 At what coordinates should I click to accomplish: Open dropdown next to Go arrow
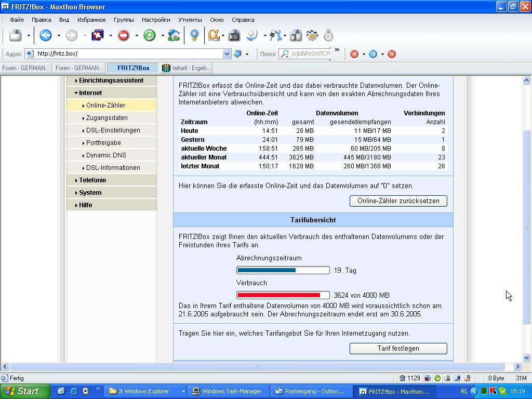[x=247, y=54]
